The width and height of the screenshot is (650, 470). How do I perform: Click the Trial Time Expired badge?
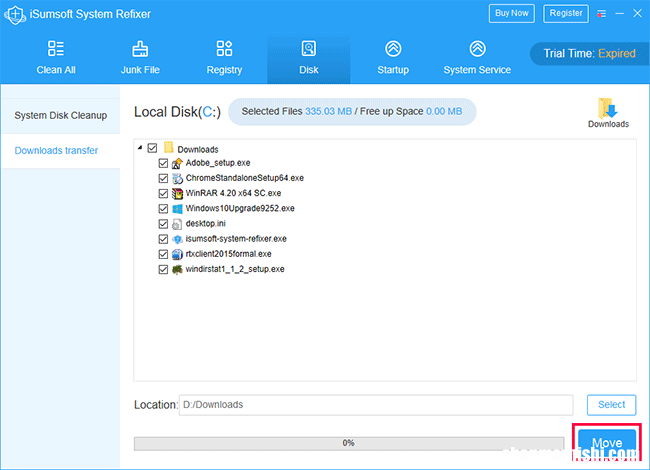(x=589, y=53)
